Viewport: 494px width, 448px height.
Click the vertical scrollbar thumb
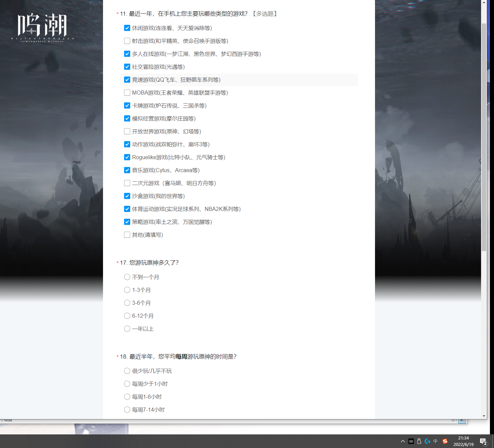pos(484,137)
